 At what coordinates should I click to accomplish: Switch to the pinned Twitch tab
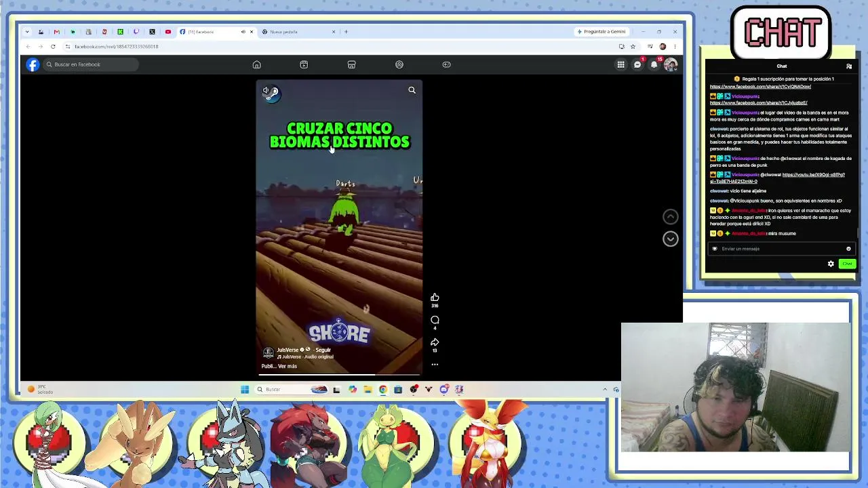pyautogui.click(x=136, y=32)
